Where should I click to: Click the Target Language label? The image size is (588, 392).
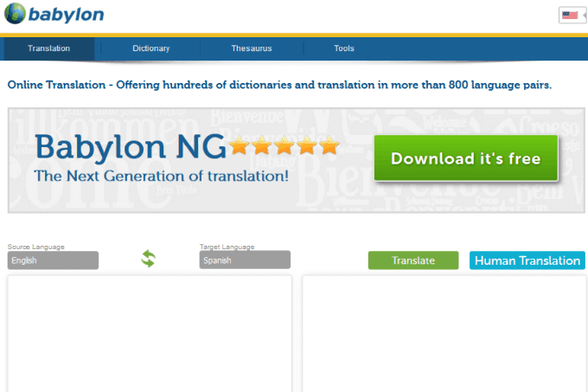tap(227, 247)
